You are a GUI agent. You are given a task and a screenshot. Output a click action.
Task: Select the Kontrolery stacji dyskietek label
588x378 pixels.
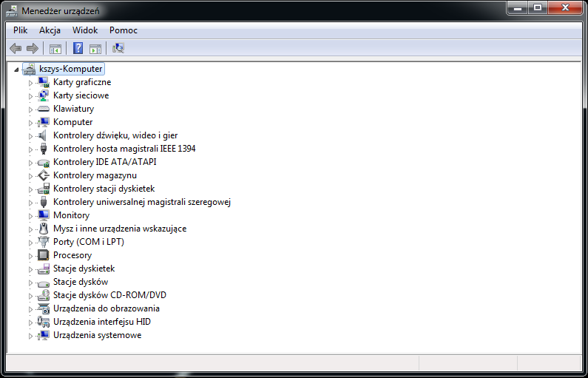(x=104, y=189)
